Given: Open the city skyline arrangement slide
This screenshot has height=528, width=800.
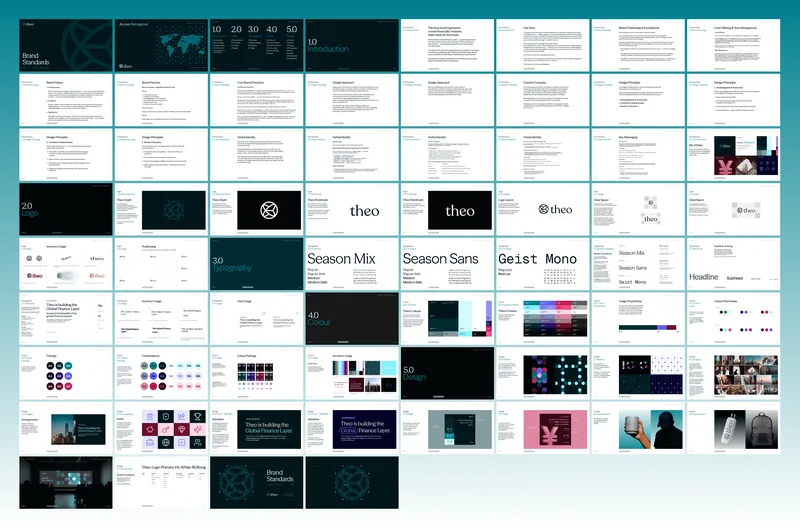Looking at the screenshot, I should (66, 428).
